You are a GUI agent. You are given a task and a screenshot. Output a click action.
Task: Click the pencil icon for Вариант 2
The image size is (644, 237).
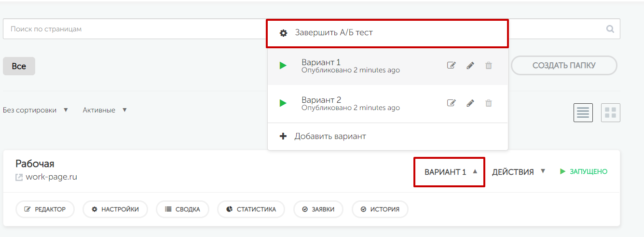coord(470,103)
